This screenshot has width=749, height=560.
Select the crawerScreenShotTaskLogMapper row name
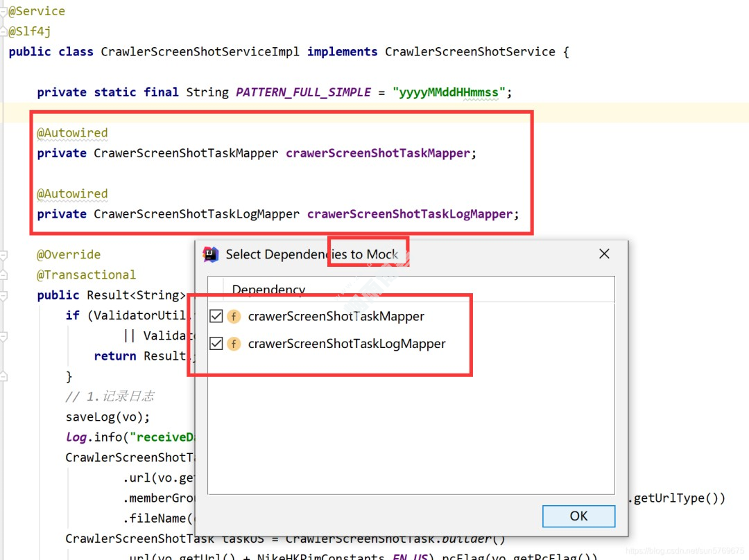click(346, 344)
